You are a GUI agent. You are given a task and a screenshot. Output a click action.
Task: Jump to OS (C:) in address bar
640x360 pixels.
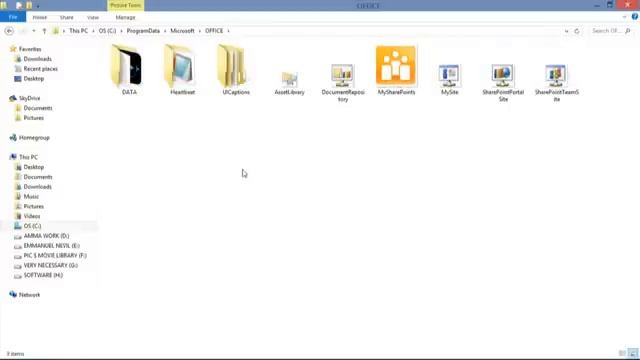tap(107, 31)
